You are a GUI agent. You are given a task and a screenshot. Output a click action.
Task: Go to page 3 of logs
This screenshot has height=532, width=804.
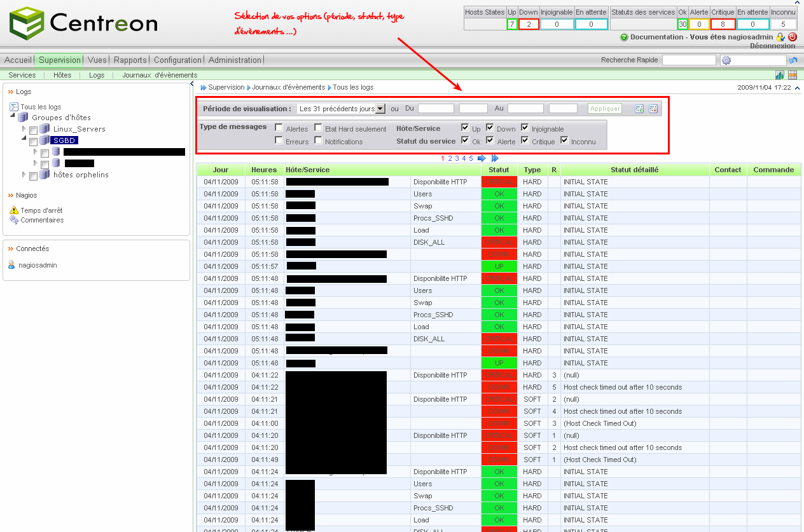click(x=457, y=158)
